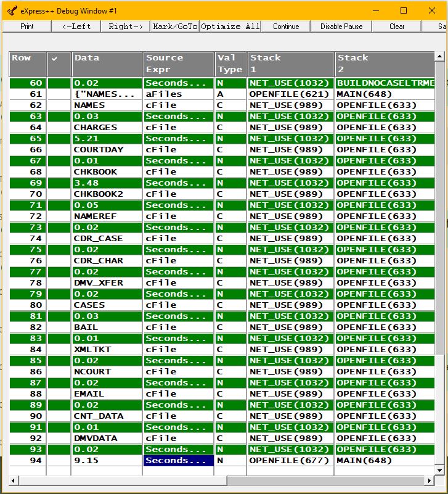Click the Val Type column header
Screen dimensions: 448x494
230,64
